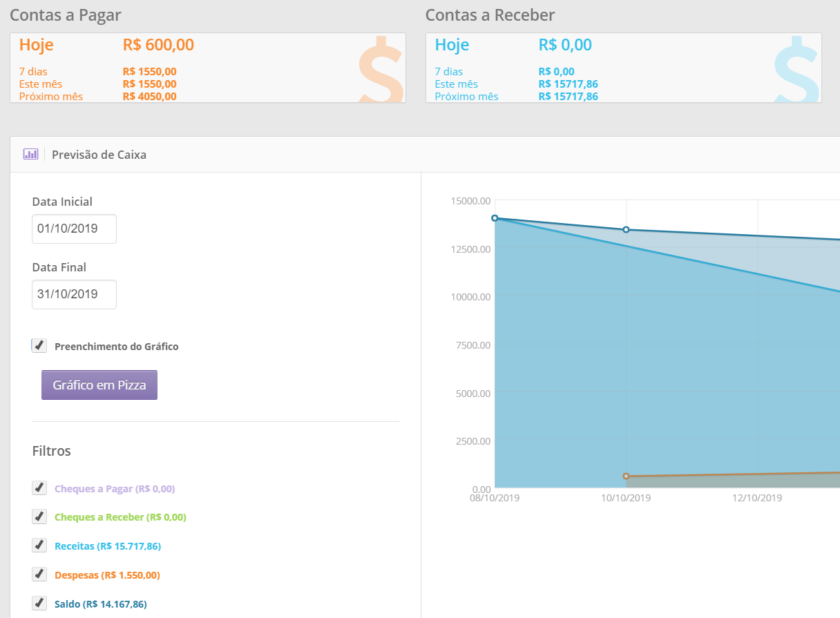Uncheck the Cheques a Pagar filter checkbox

click(x=39, y=488)
